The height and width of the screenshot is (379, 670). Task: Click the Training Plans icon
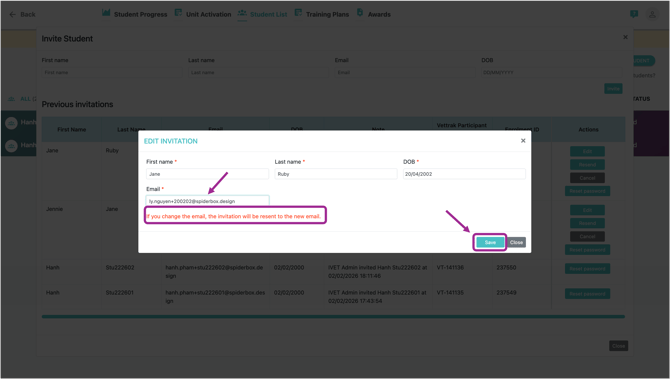298,13
